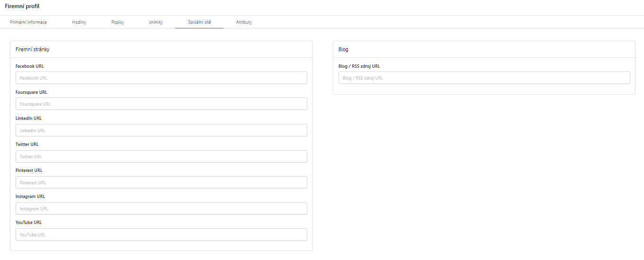Focus the Facebook URL input field
Viewport: 644px width, 260px height.
[x=161, y=78]
